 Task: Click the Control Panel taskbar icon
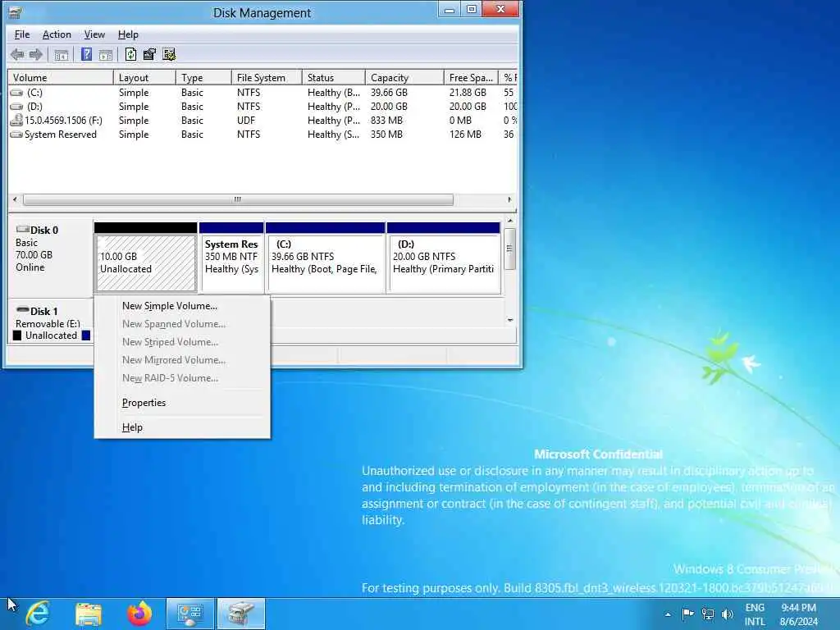click(x=190, y=614)
